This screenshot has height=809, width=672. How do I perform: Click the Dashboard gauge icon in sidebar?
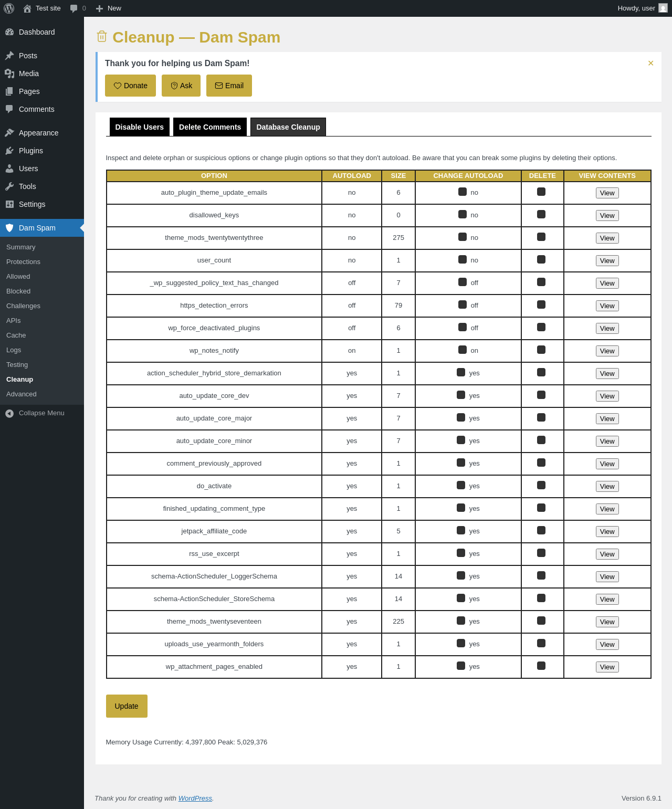[x=9, y=32]
